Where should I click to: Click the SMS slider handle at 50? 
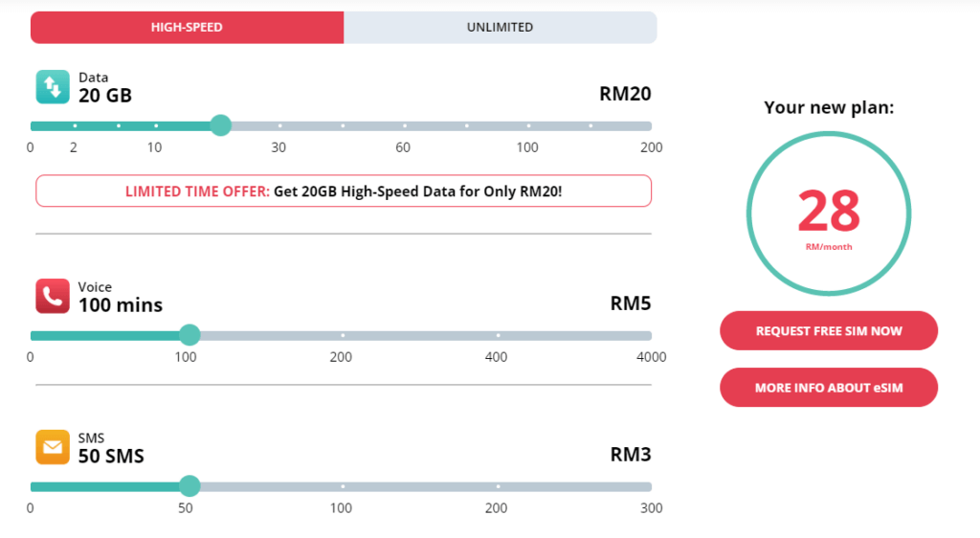click(x=189, y=486)
